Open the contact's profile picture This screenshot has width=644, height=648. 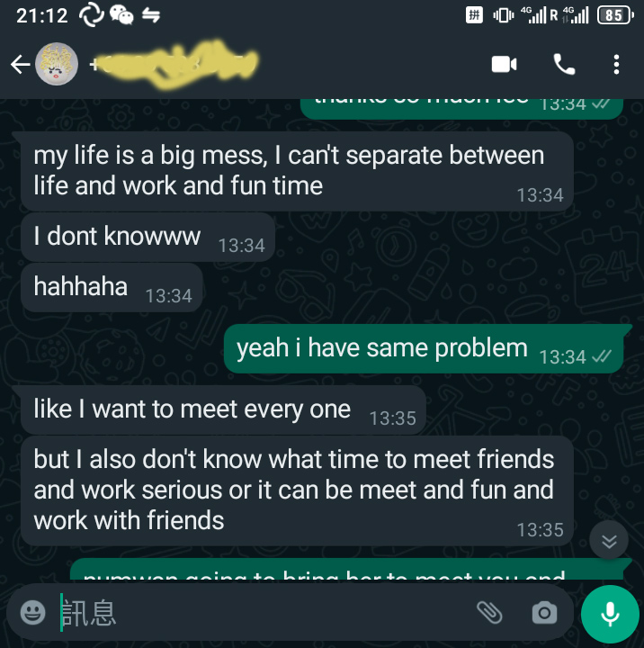click(x=57, y=64)
